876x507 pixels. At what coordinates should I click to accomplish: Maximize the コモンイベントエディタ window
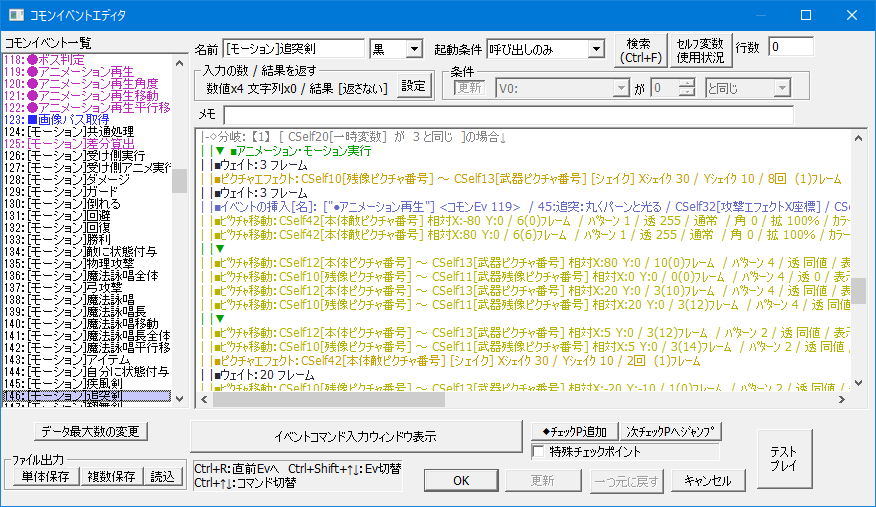click(806, 15)
